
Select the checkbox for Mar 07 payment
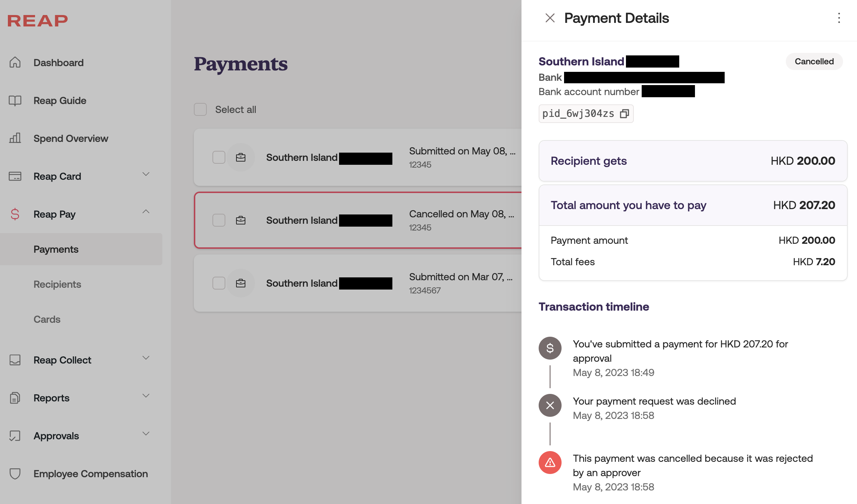219,283
